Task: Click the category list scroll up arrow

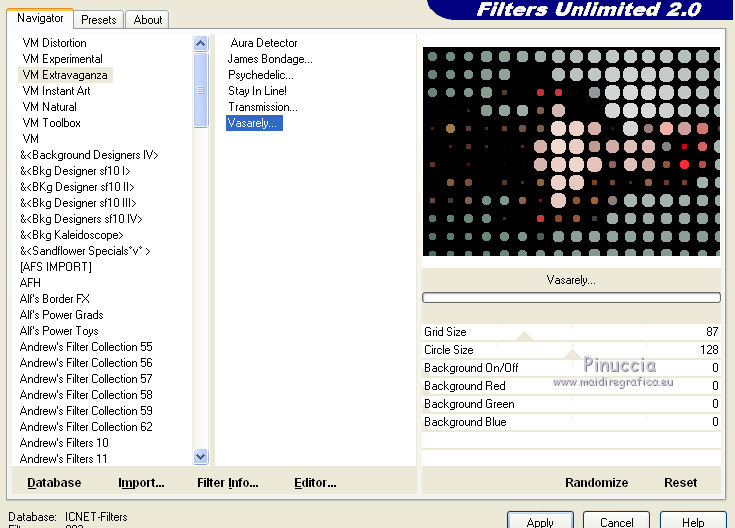Action: click(201, 44)
